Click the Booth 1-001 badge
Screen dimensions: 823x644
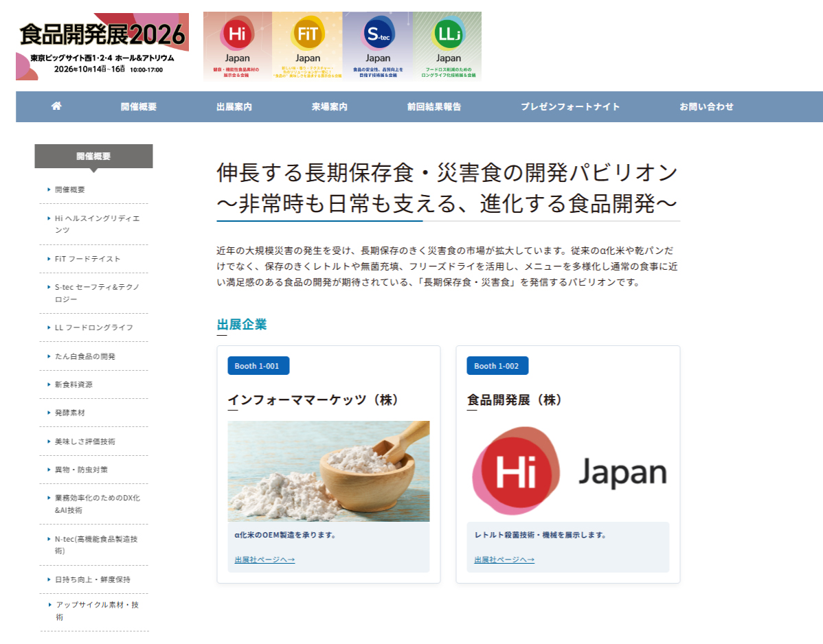pos(258,366)
